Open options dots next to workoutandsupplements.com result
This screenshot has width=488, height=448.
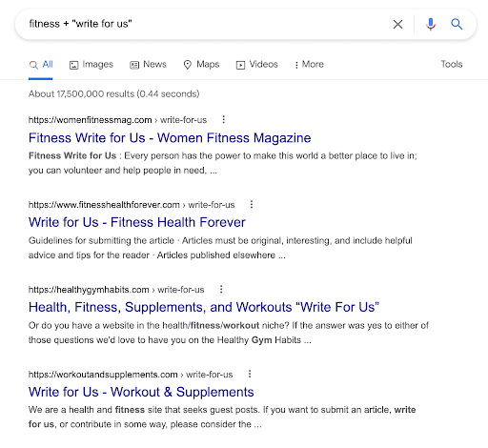coord(250,374)
